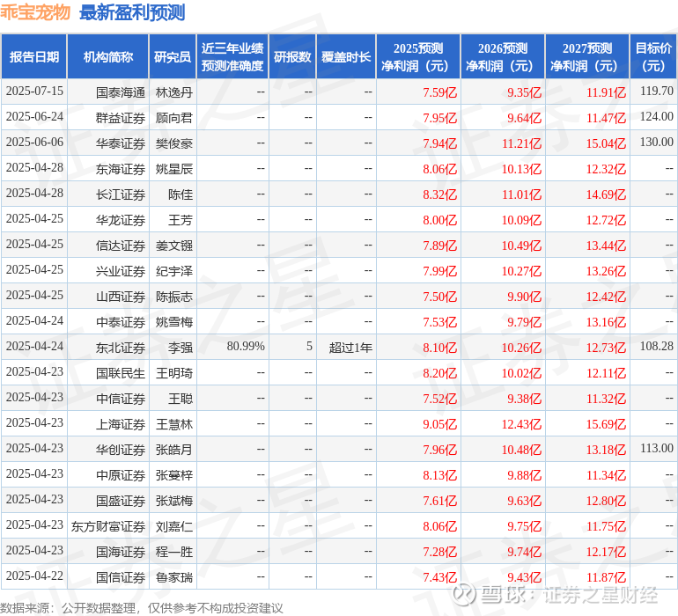
Task: Select the 研究员 column header
Action: [173, 56]
